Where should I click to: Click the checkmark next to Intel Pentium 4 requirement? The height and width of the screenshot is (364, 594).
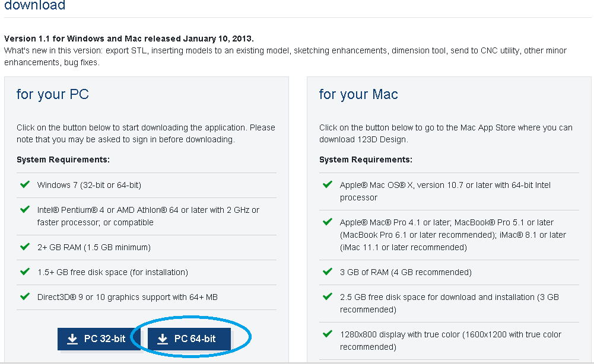tap(25, 209)
